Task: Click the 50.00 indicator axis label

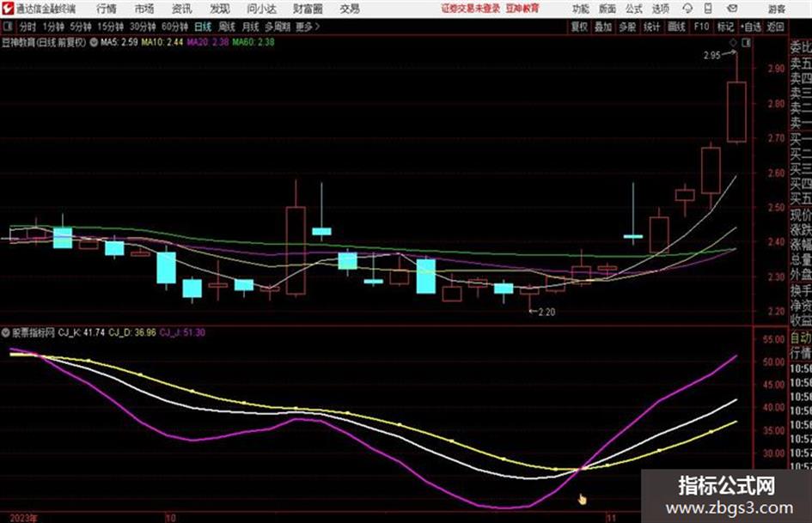Action: (773, 362)
